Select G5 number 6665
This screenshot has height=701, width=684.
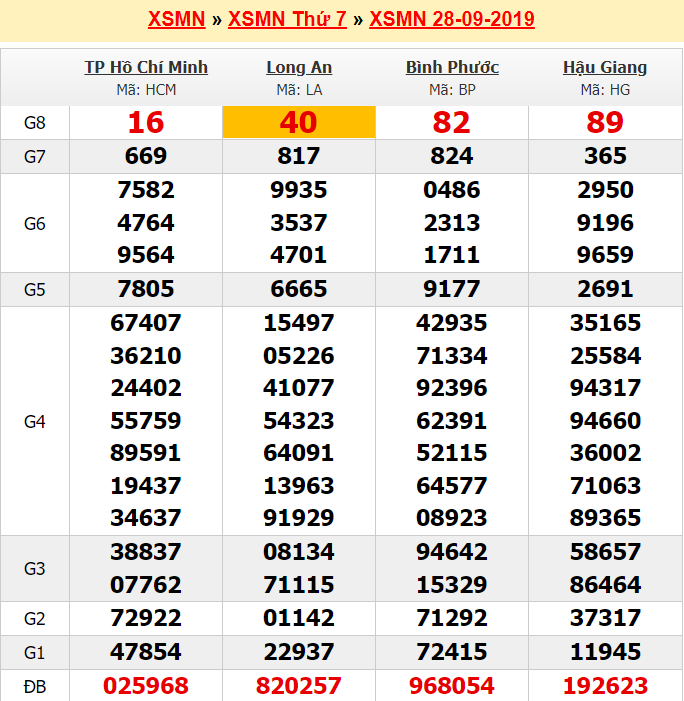[x=299, y=289]
